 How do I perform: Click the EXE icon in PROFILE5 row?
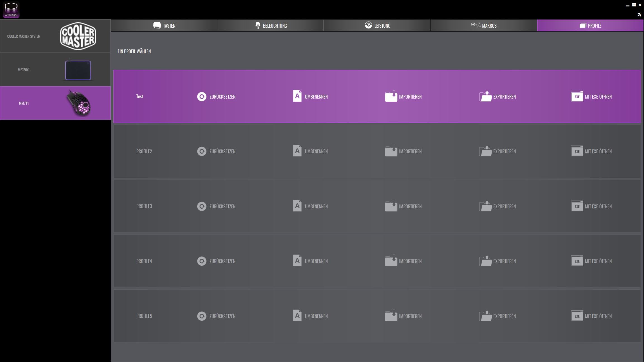577,316
